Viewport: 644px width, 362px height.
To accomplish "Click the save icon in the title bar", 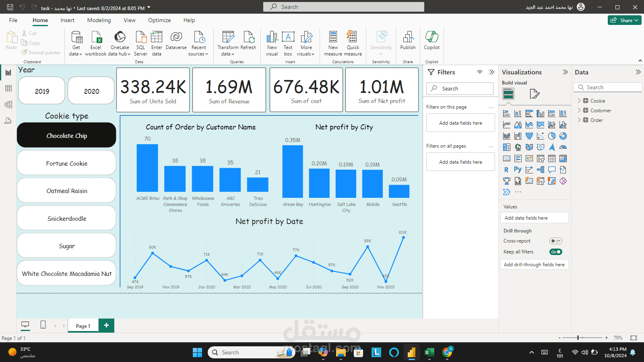I will [10, 7].
